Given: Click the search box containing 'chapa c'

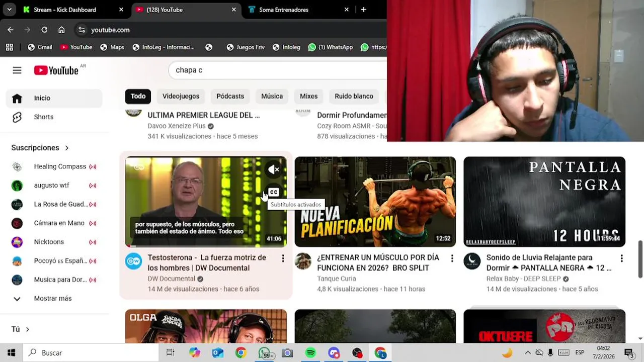Looking at the screenshot, I should click(277, 70).
